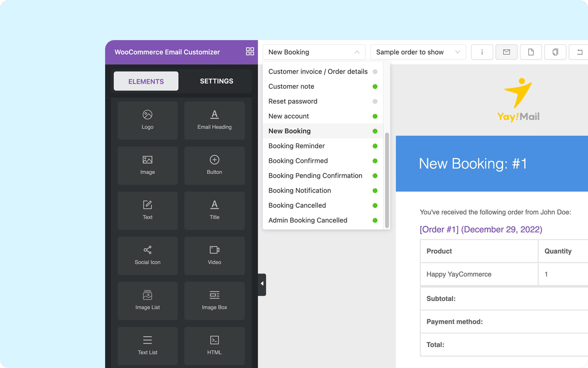The image size is (588, 368).
Task: Add an HTML element
Action: pyautogui.click(x=214, y=346)
